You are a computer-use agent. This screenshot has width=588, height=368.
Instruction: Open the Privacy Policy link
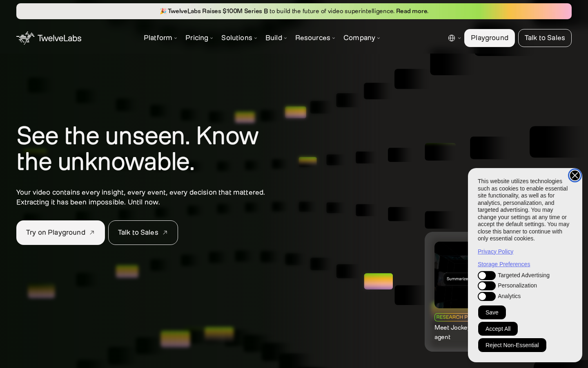click(495, 251)
